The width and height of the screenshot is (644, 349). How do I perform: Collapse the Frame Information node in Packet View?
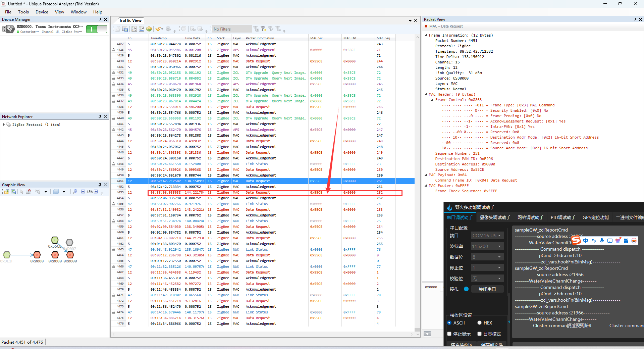[x=426, y=35]
